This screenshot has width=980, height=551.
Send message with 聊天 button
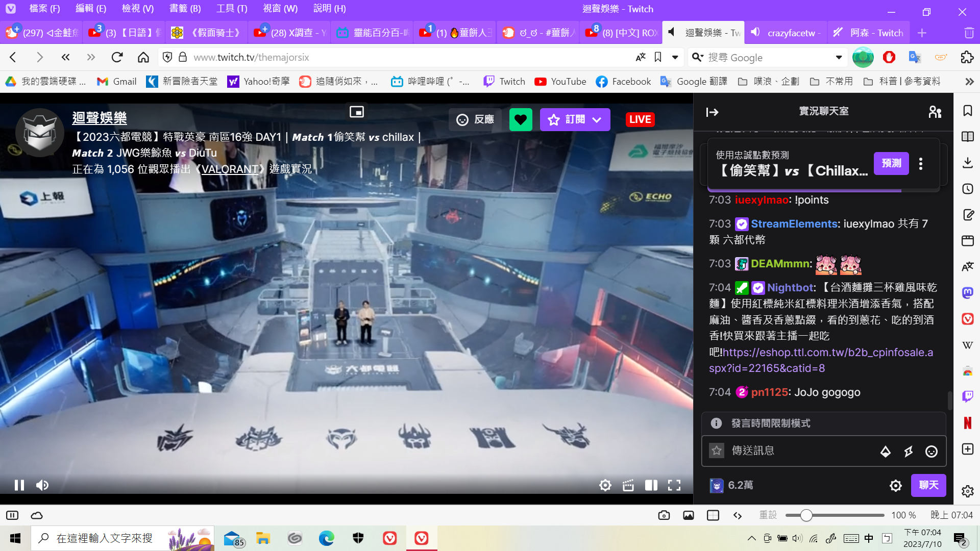tap(928, 485)
